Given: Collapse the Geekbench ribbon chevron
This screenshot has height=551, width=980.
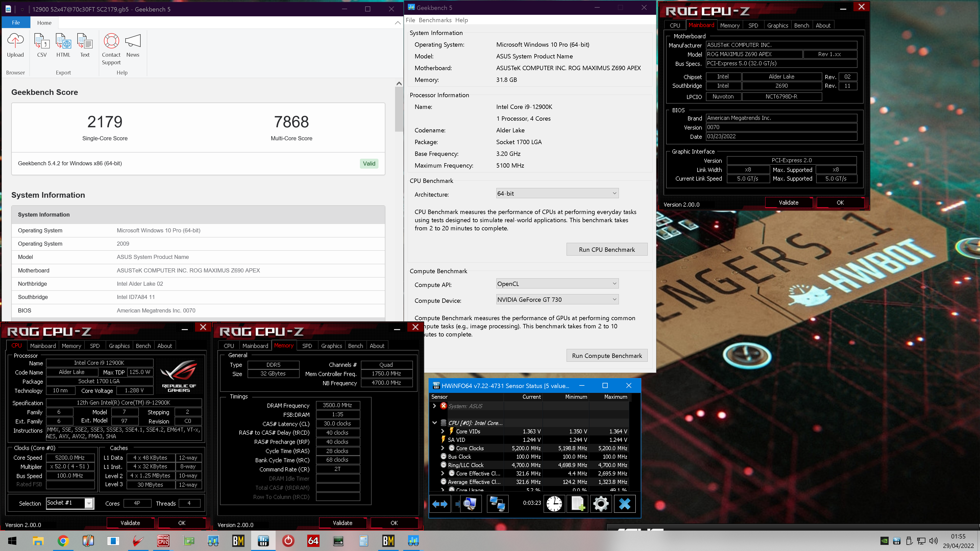Looking at the screenshot, I should [398, 23].
